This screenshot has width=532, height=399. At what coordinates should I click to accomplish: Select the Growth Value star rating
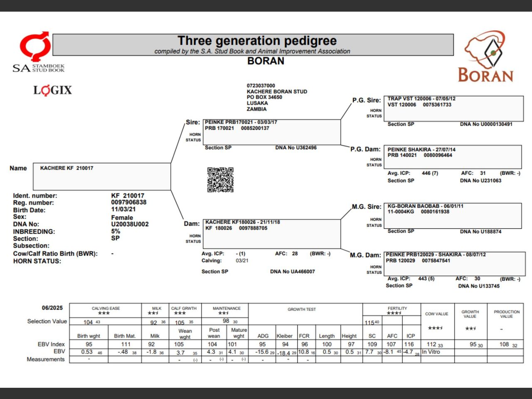tap(469, 328)
